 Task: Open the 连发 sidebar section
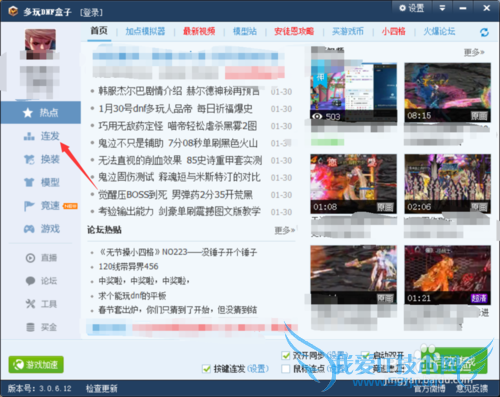(x=41, y=136)
